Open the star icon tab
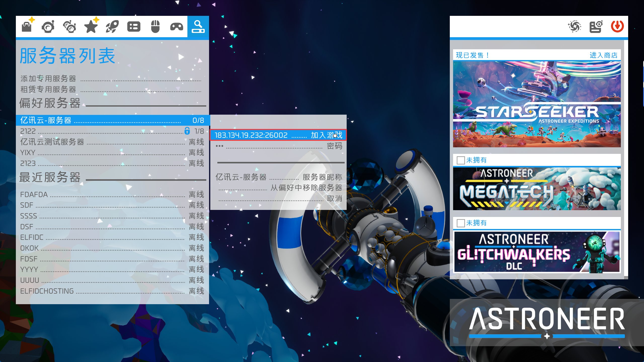 [91, 26]
